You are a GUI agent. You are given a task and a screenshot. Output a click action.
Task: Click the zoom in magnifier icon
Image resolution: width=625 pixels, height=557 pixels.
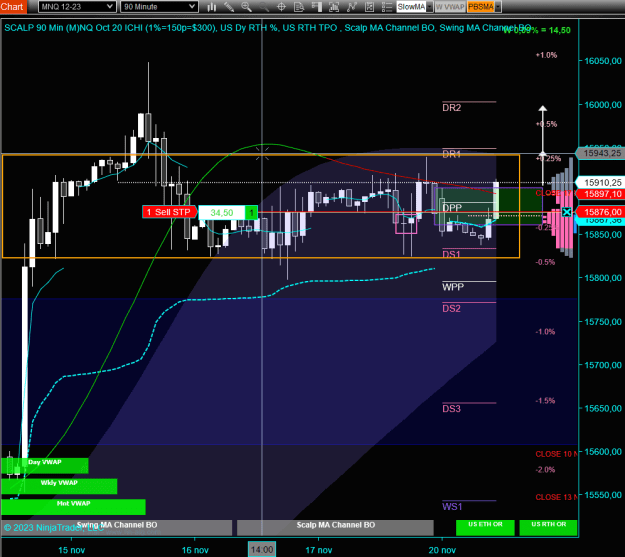tap(246, 7)
